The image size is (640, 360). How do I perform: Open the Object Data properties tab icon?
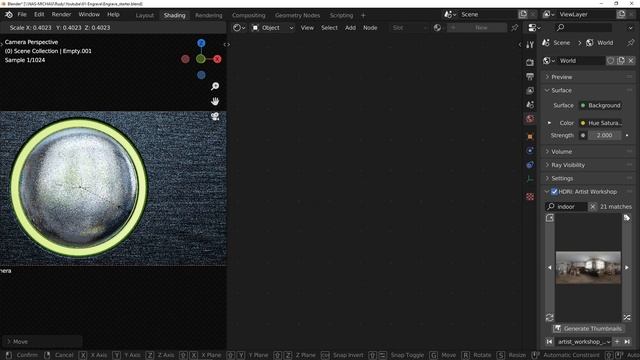point(530,179)
